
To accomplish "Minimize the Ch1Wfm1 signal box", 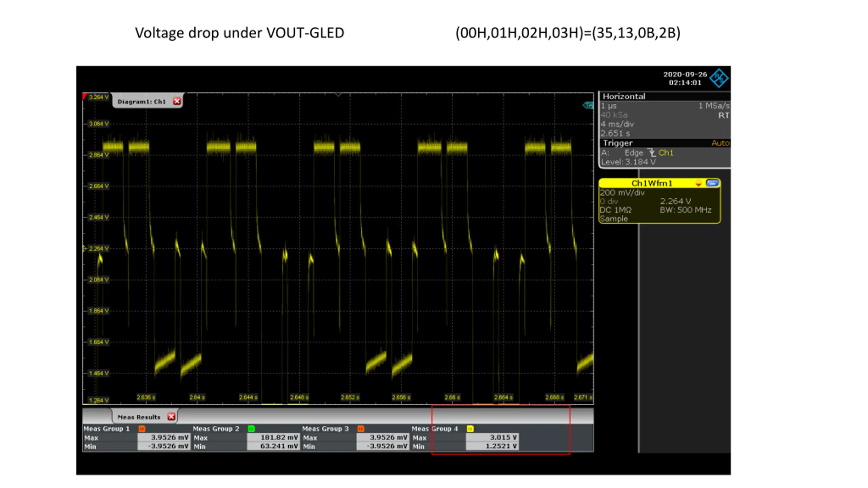I will pos(712,183).
